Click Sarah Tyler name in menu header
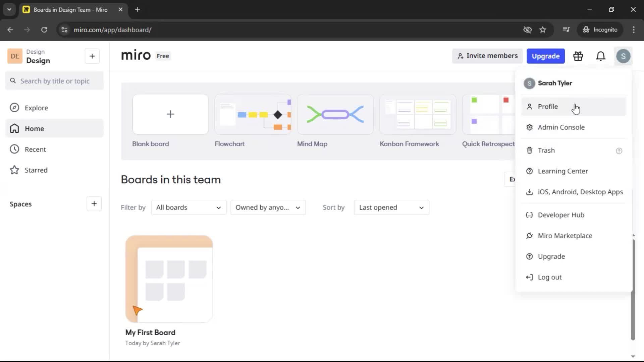Screen dimensions: 644x362 coord(555,83)
